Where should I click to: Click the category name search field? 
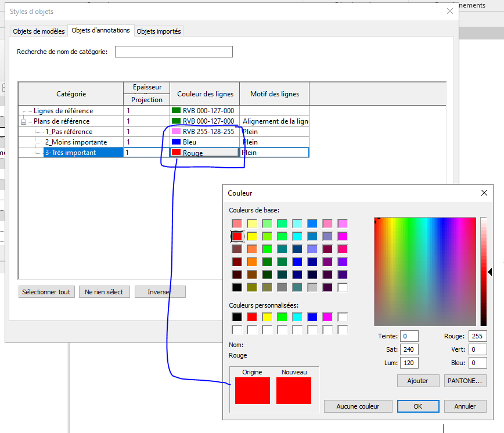coord(174,52)
